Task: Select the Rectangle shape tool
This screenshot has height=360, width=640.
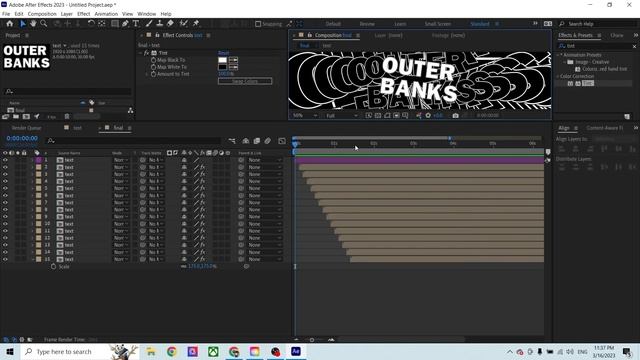Action: click(115, 24)
